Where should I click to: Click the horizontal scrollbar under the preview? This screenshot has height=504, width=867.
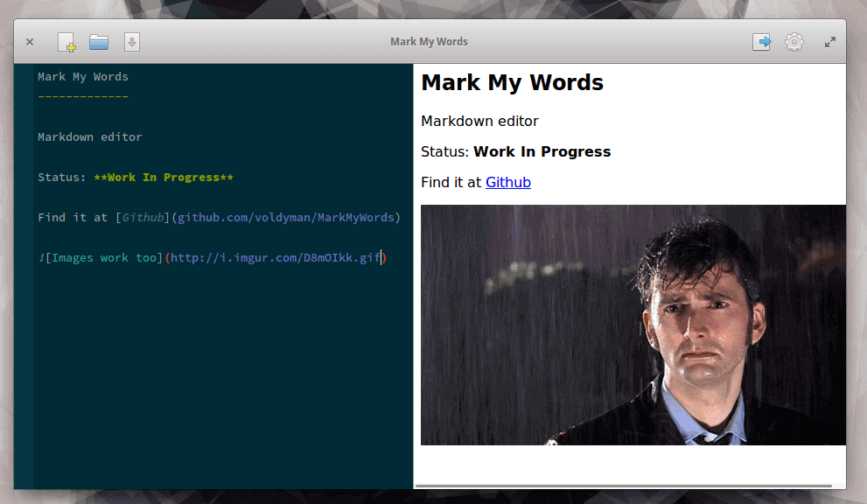click(x=623, y=485)
